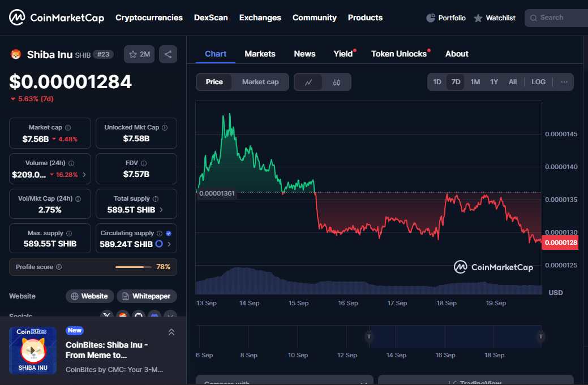
Task: Click the New badge on CoinBites card
Action: (75, 330)
